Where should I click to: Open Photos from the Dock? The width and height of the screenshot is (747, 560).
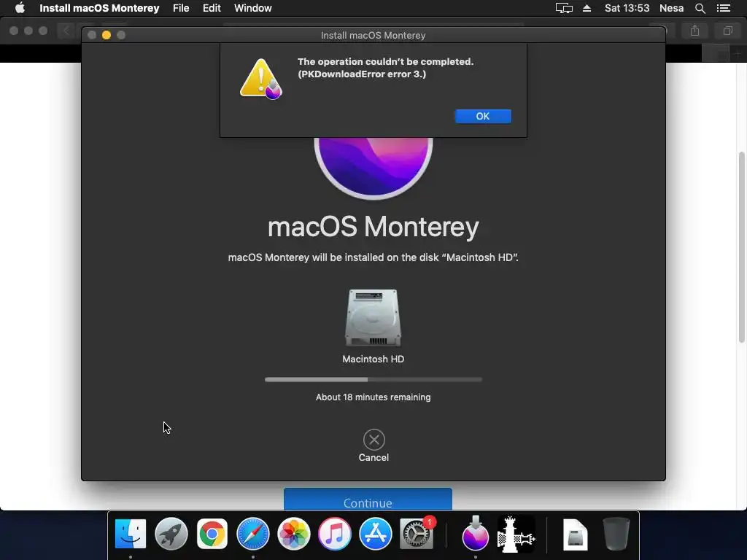click(x=294, y=534)
